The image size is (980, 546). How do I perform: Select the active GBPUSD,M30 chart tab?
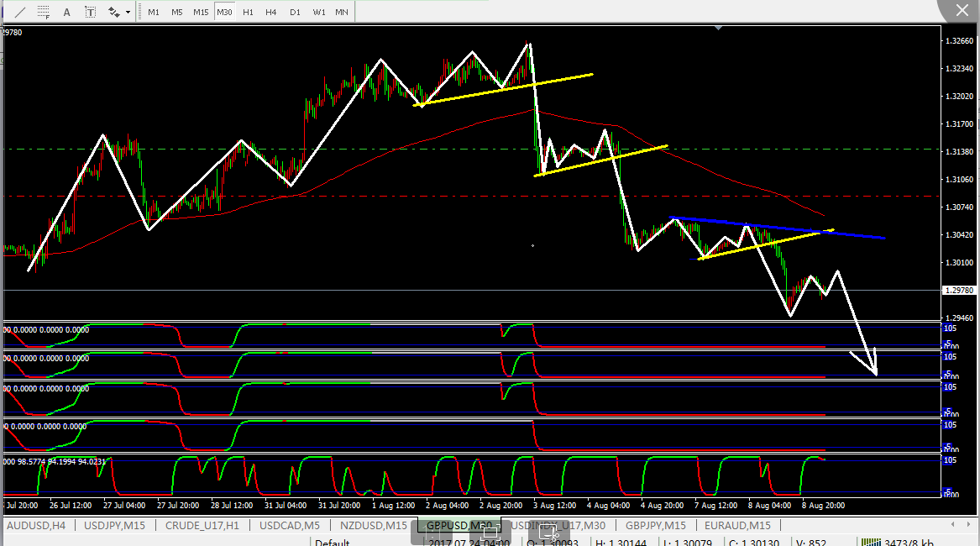(x=459, y=525)
